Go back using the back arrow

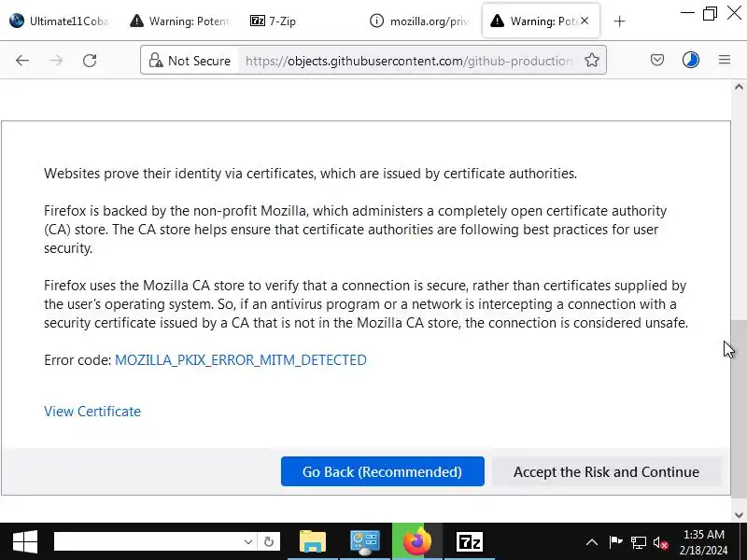pyautogui.click(x=22, y=61)
